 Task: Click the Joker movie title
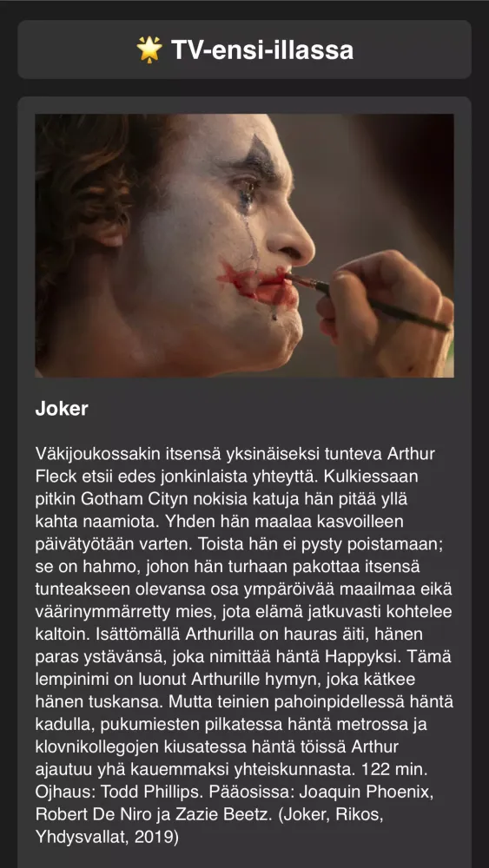(62, 409)
